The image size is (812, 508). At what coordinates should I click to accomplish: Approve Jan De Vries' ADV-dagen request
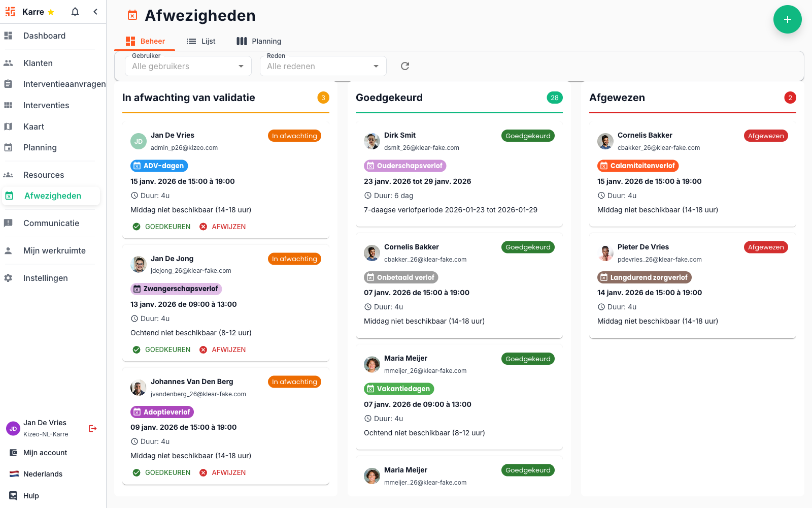(x=161, y=227)
